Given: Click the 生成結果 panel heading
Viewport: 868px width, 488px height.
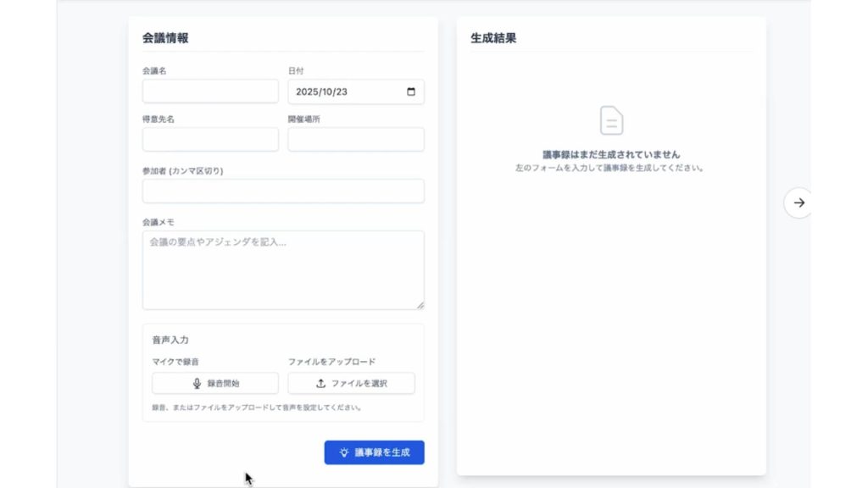Looking at the screenshot, I should [x=493, y=37].
